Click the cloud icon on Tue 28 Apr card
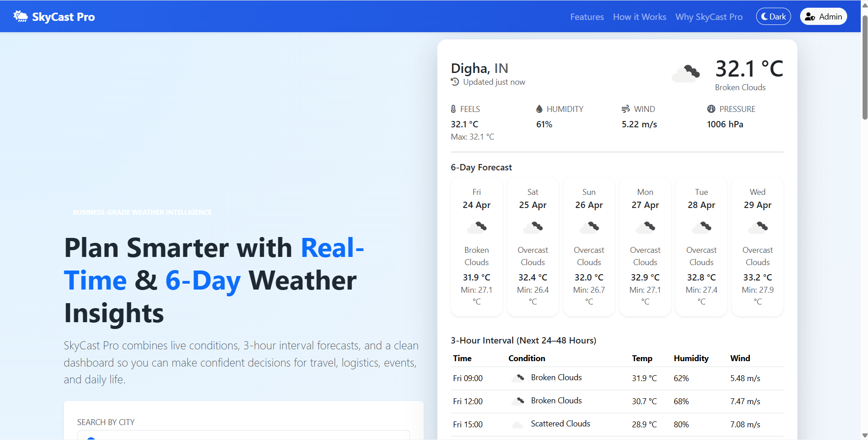The height and width of the screenshot is (440, 868). (x=701, y=227)
